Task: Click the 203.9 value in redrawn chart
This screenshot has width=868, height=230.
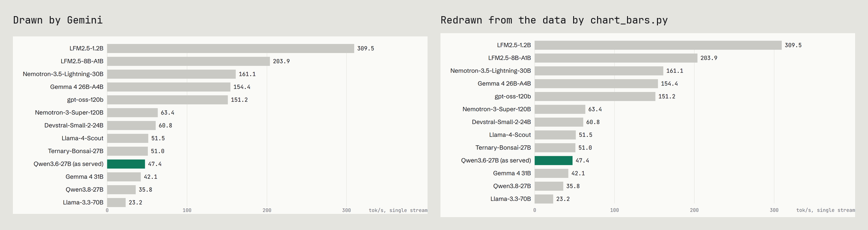Action: (709, 58)
